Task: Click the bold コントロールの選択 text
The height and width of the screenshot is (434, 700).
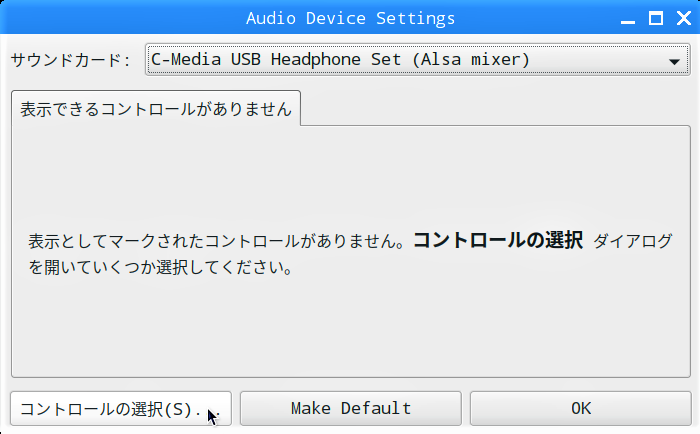Action: [497, 241]
